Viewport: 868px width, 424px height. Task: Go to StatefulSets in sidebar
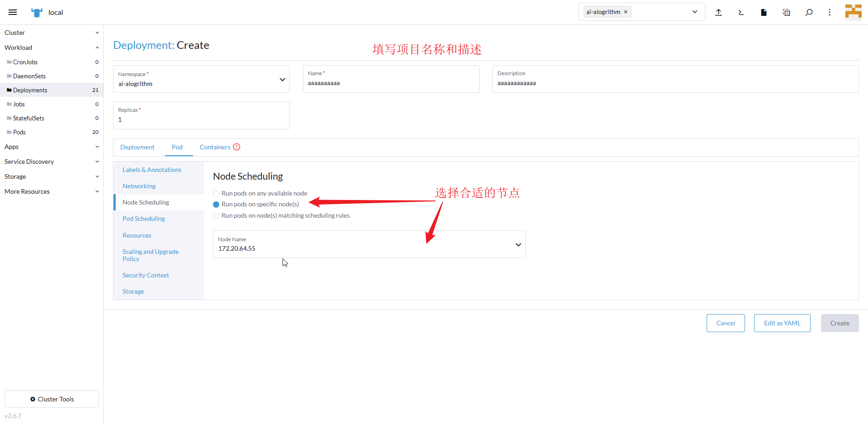(52, 118)
